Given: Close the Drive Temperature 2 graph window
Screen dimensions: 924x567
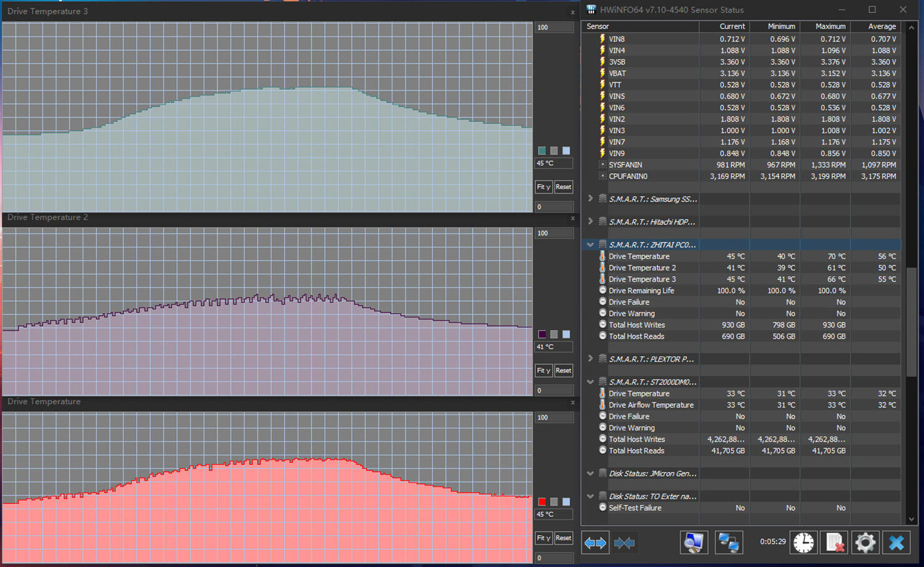Looking at the screenshot, I should click(572, 218).
